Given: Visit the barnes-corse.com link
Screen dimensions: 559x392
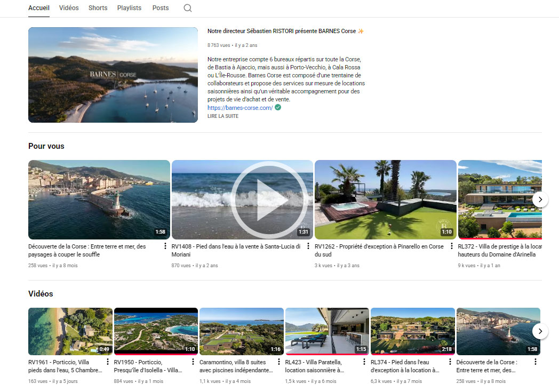Looking at the screenshot, I should tap(239, 108).
